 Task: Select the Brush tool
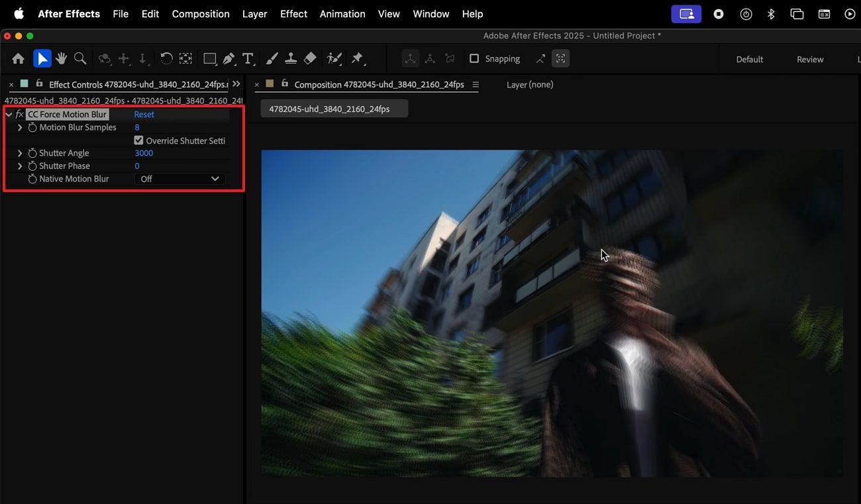pyautogui.click(x=272, y=58)
